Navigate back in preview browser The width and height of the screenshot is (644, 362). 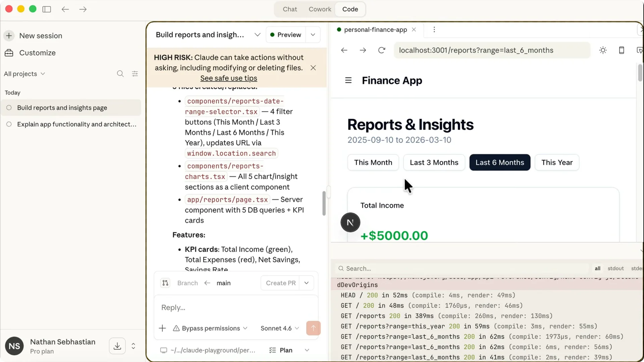tap(344, 50)
